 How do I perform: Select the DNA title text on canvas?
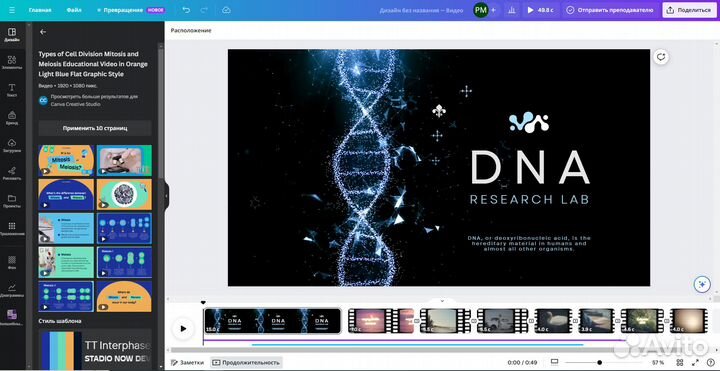(530, 167)
